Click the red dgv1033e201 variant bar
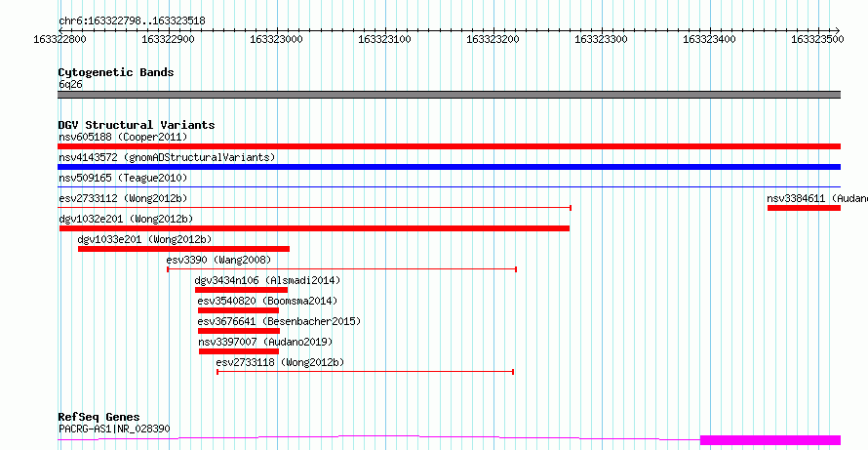 pyautogui.click(x=183, y=249)
